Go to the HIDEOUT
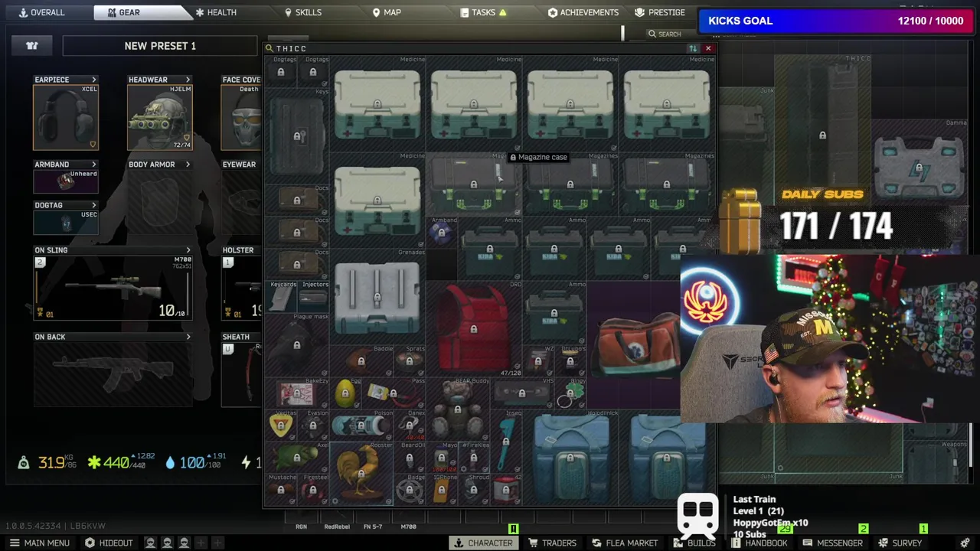Viewport: 980px width, 551px height. click(109, 543)
